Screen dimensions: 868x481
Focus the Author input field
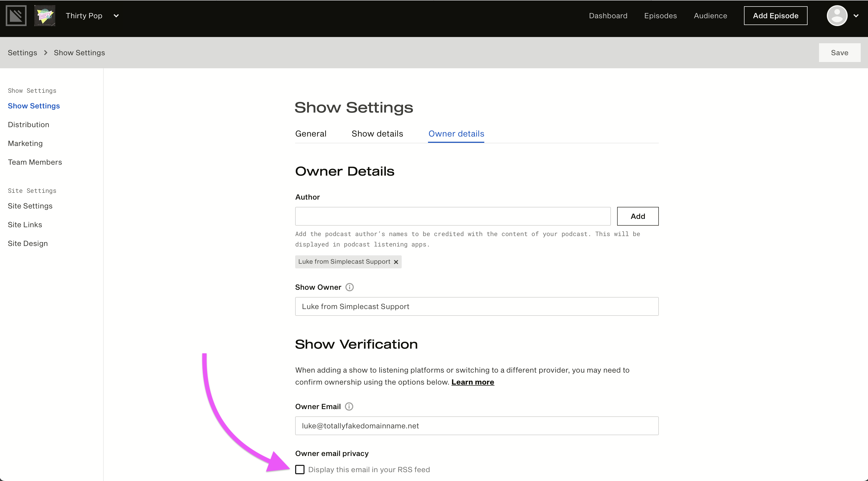453,216
